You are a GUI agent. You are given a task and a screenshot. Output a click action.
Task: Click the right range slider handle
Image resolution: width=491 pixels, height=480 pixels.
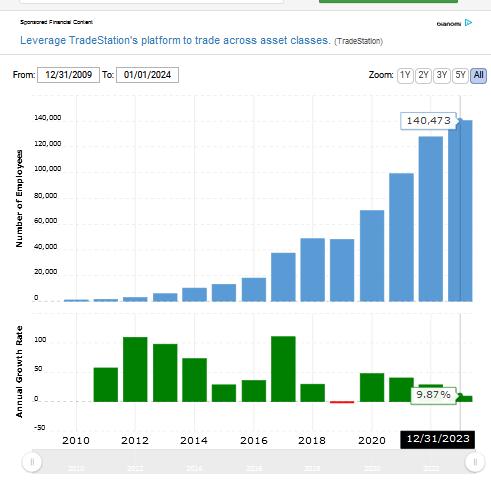pyautogui.click(x=475, y=462)
